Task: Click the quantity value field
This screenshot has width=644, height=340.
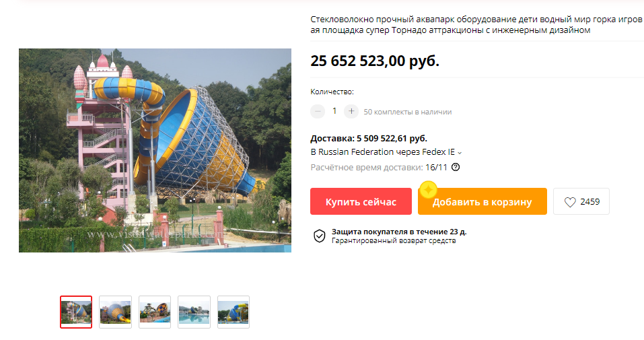Action: pos(334,111)
